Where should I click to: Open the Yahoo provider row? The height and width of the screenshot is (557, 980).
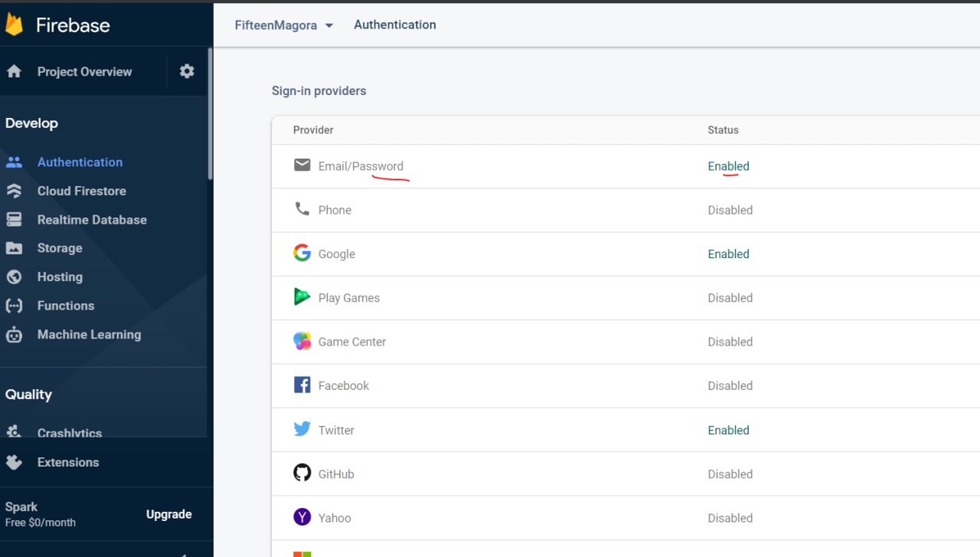(626, 518)
